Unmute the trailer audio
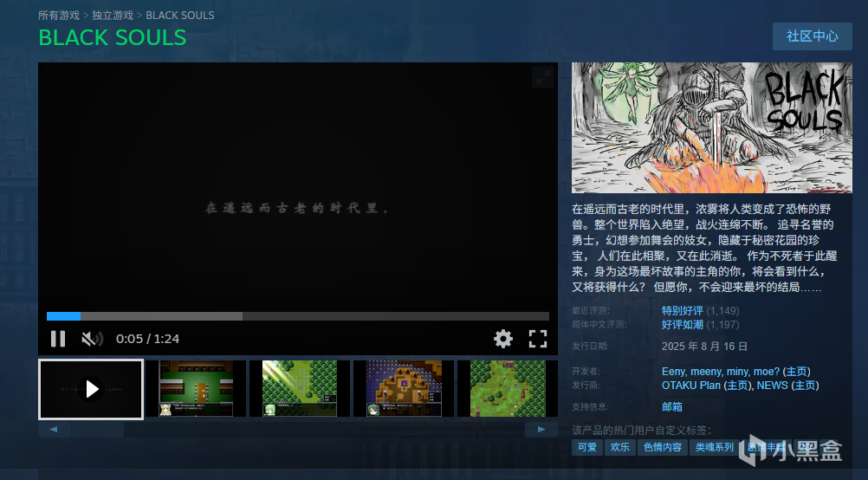 pos(92,338)
